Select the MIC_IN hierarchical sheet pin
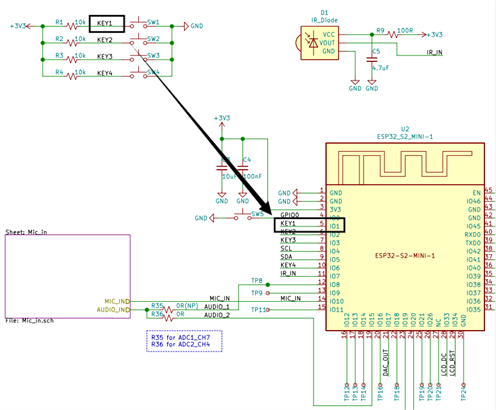Image resolution: width=496 pixels, height=410 pixels. (117, 301)
